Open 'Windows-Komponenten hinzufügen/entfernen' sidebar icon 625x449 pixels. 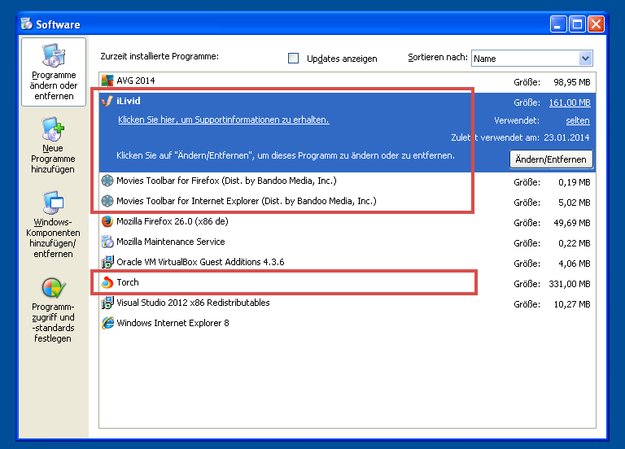53,203
